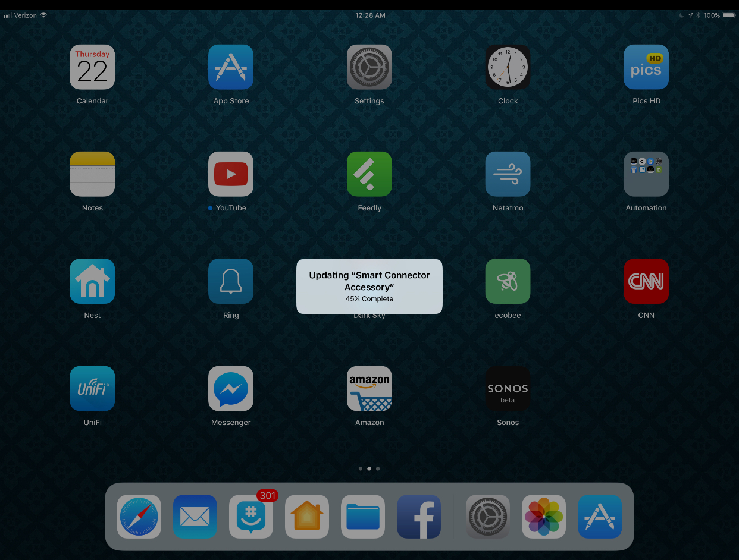The height and width of the screenshot is (560, 739).
Task: Open Mail from the dock
Action: 195,517
